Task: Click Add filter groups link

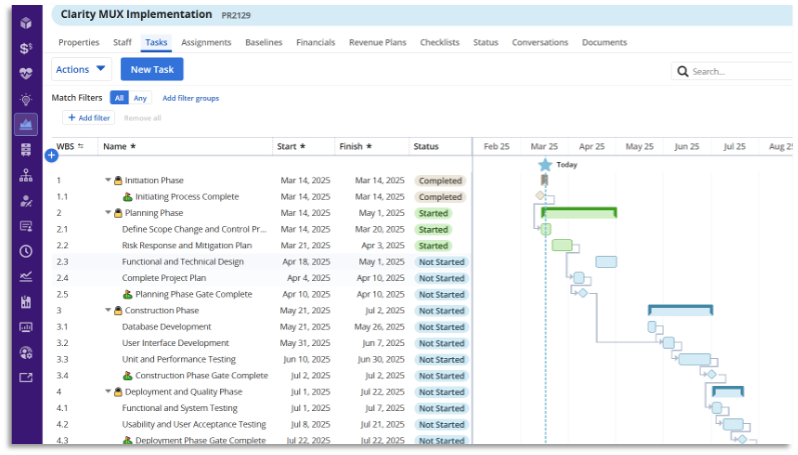Action: pyautogui.click(x=190, y=98)
